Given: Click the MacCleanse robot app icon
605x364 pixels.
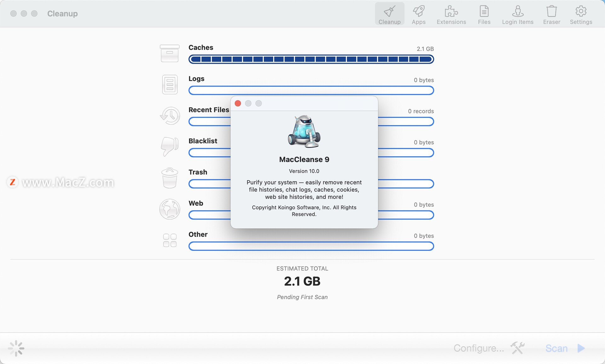Looking at the screenshot, I should (304, 131).
